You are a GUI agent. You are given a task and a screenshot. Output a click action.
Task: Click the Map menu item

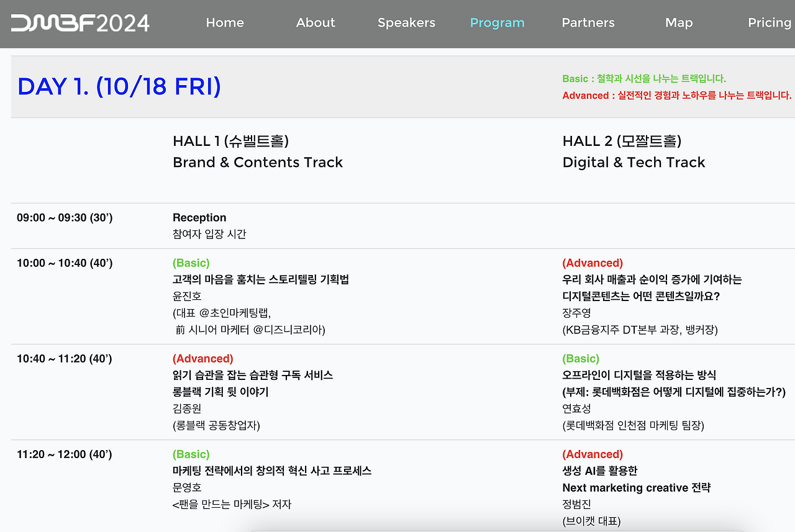[678, 23]
